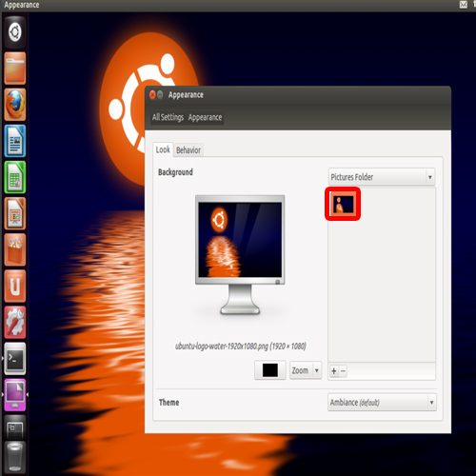
Task: Select the ubuntu-logo-water wallpaper thumbnail
Action: (x=343, y=204)
